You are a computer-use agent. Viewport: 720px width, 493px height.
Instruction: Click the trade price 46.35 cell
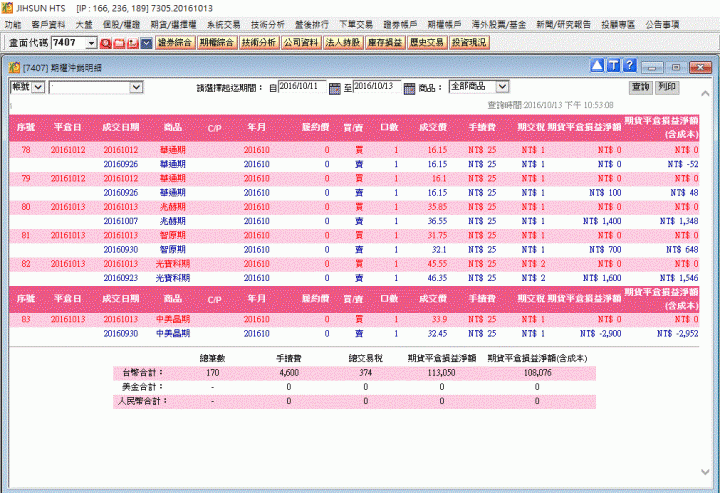point(437,278)
